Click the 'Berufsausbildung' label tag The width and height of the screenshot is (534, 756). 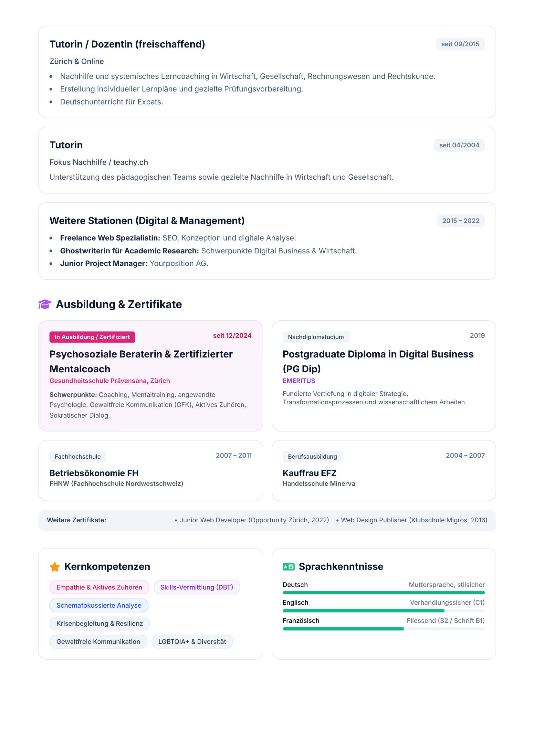point(312,457)
